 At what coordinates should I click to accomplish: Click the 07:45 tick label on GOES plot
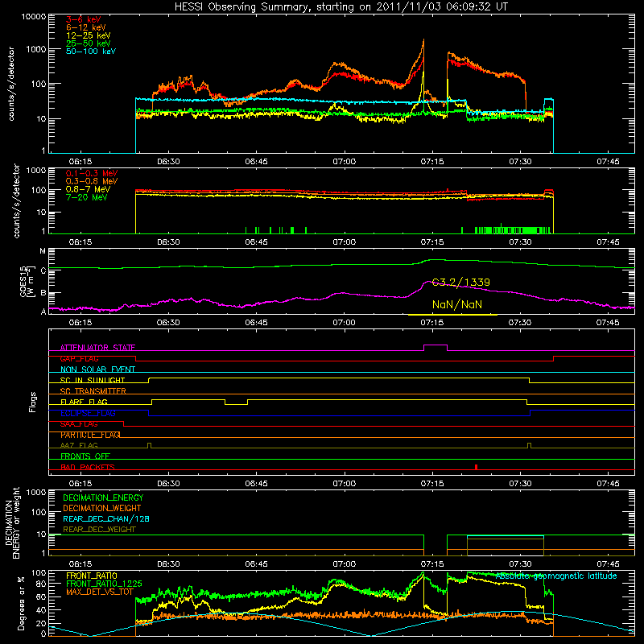pyautogui.click(x=608, y=323)
